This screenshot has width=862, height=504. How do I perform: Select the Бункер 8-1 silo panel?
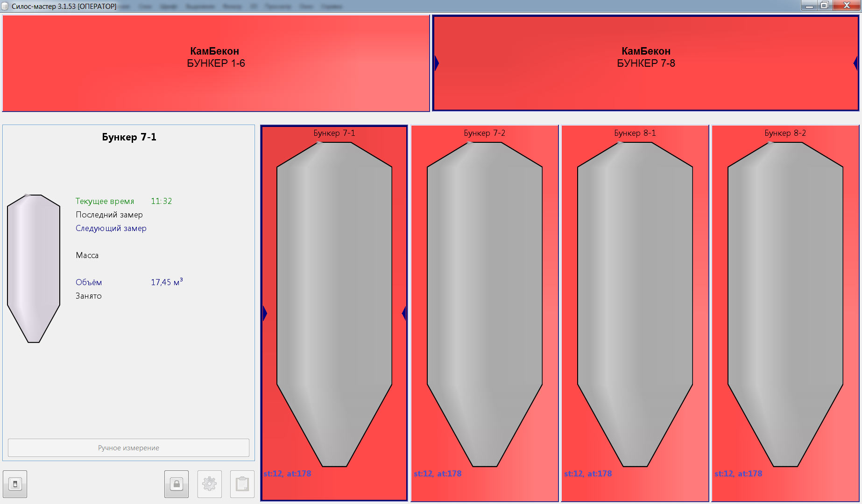point(635,303)
